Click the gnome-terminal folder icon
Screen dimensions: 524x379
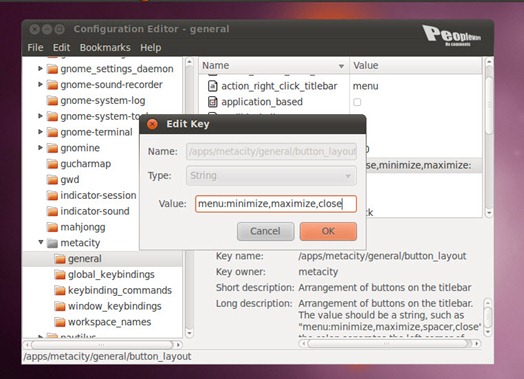[x=52, y=132]
